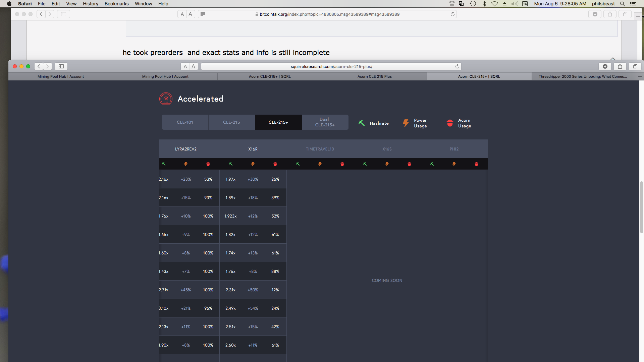Image resolution: width=644 pixels, height=362 pixels.
Task: Select the PHI2 algorithm tab
Action: [x=454, y=149]
